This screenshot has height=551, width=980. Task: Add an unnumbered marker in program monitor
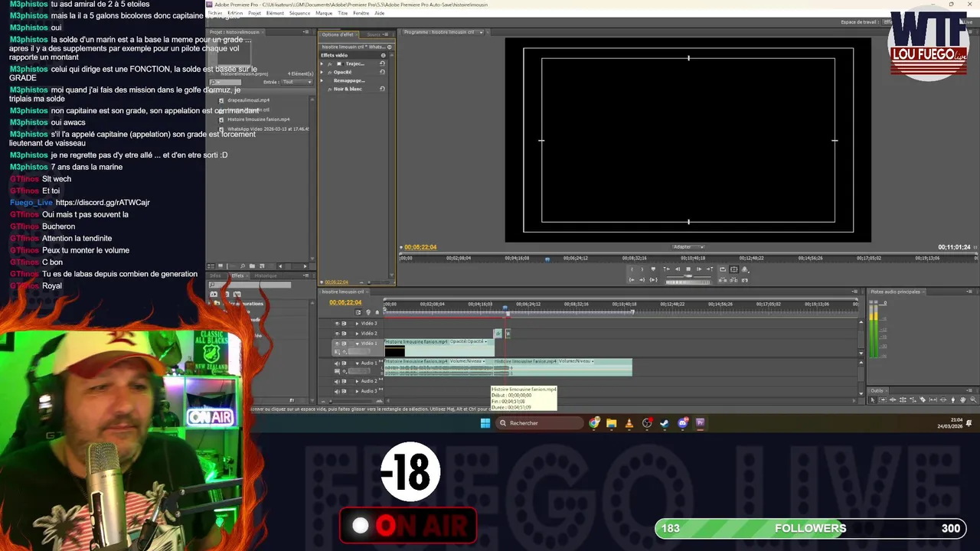[x=653, y=269]
